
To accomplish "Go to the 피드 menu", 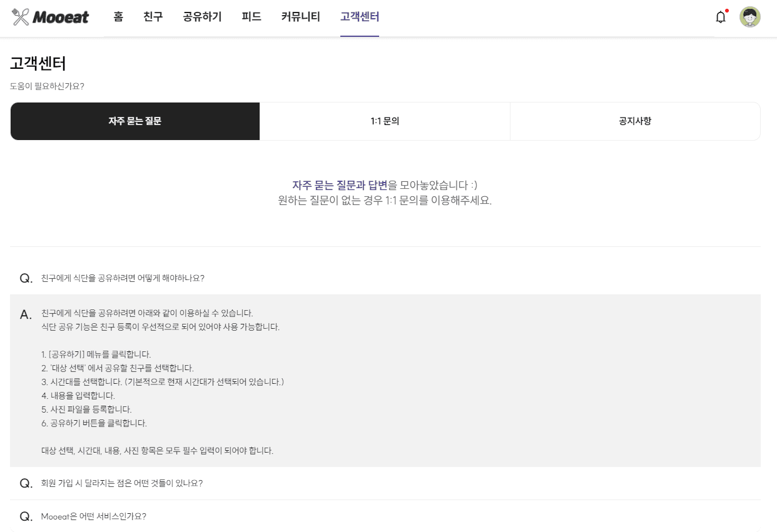I will click(x=251, y=17).
